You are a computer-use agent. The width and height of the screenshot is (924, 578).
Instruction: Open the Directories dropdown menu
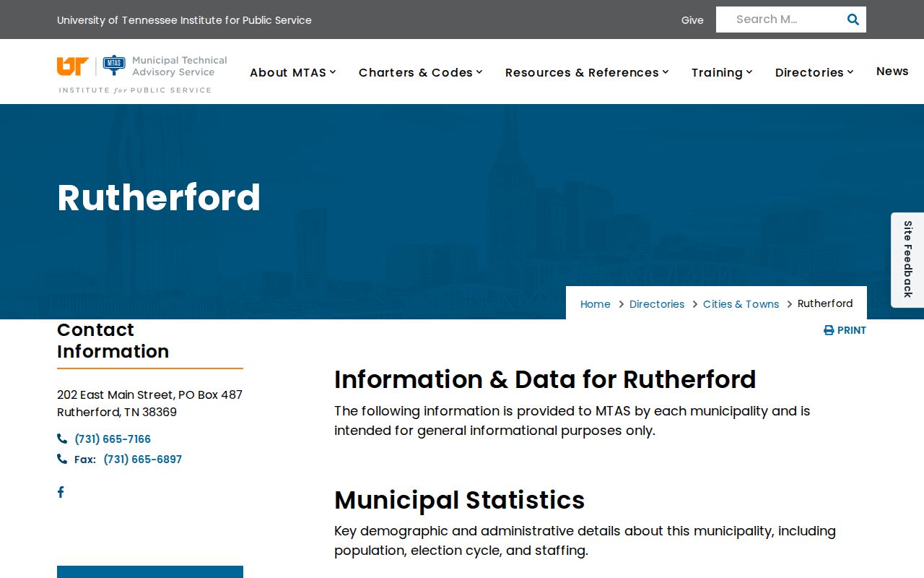(814, 72)
